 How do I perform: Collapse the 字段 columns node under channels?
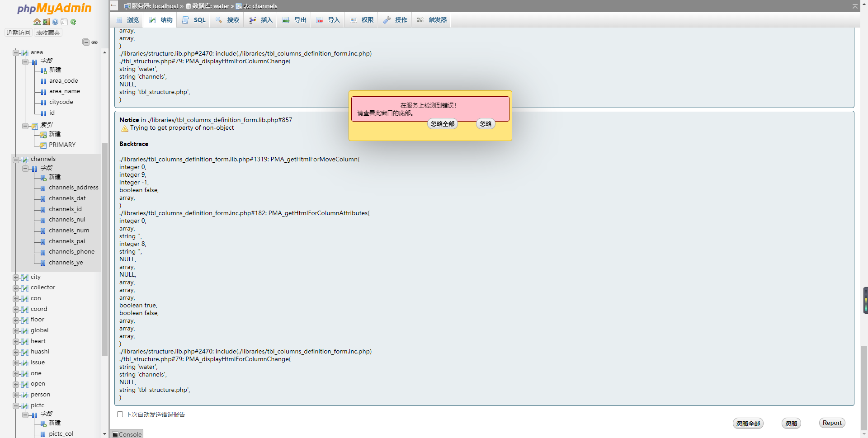pos(25,169)
